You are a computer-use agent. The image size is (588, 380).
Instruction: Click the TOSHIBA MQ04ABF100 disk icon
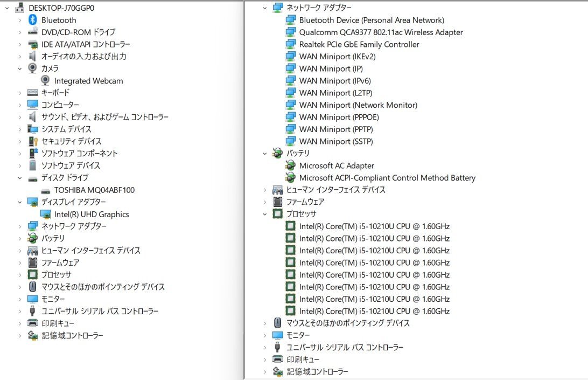point(45,191)
